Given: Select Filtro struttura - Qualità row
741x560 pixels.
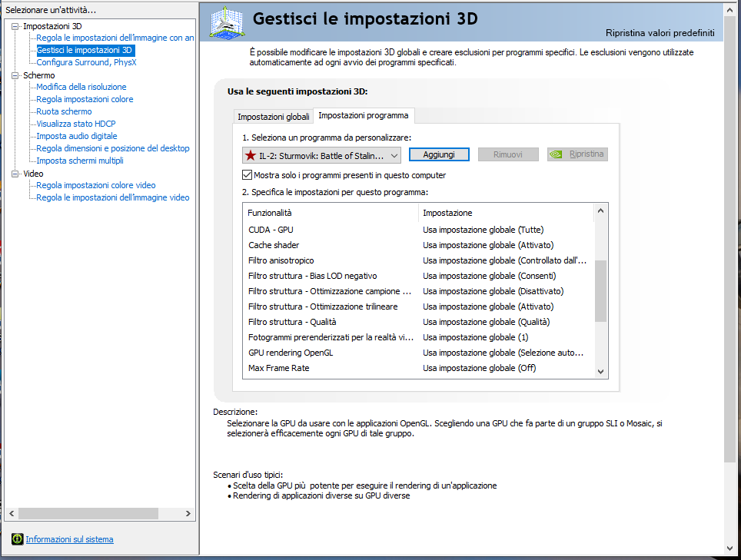Looking at the screenshot, I should (418, 322).
